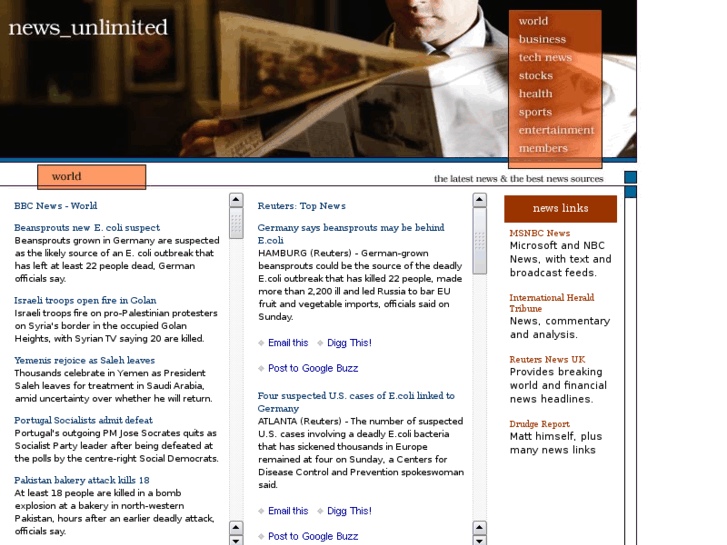This screenshot has height=545, width=727.
Task: Upper arrow at bottom of Reuters panel scrollbar
Action: pos(479,527)
